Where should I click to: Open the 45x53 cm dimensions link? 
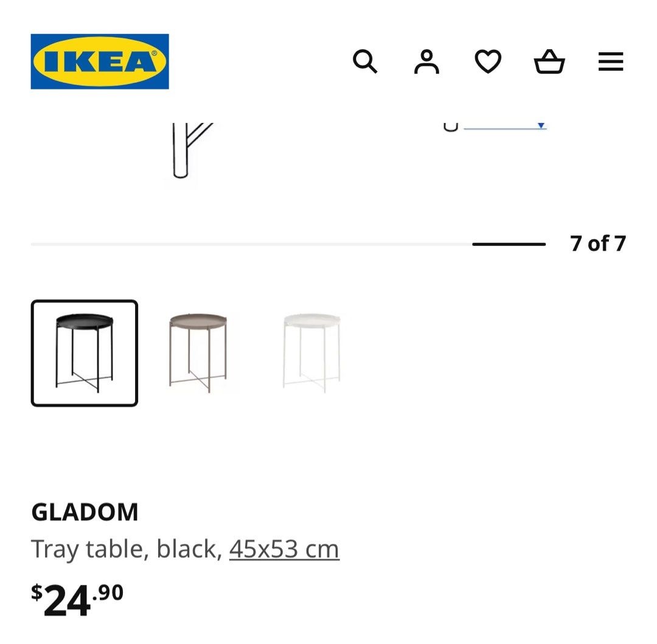(283, 548)
